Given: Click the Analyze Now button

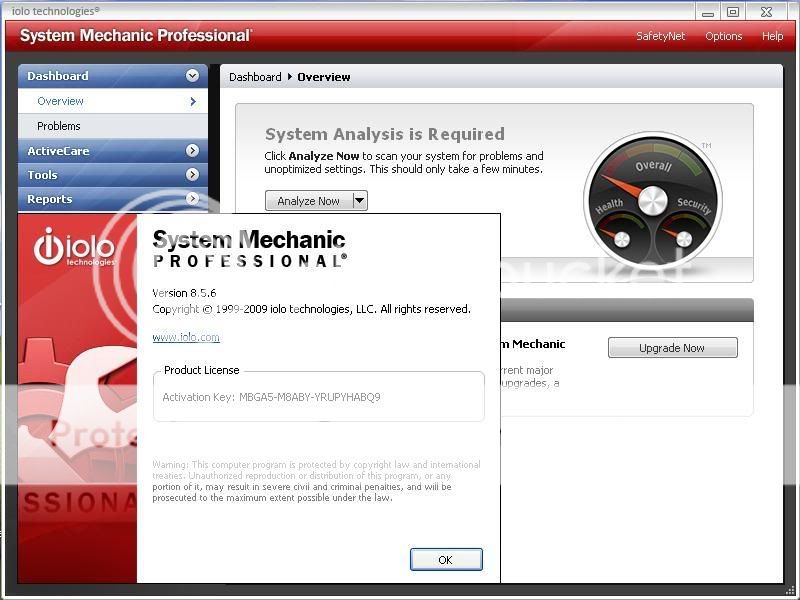Looking at the screenshot, I should (309, 201).
